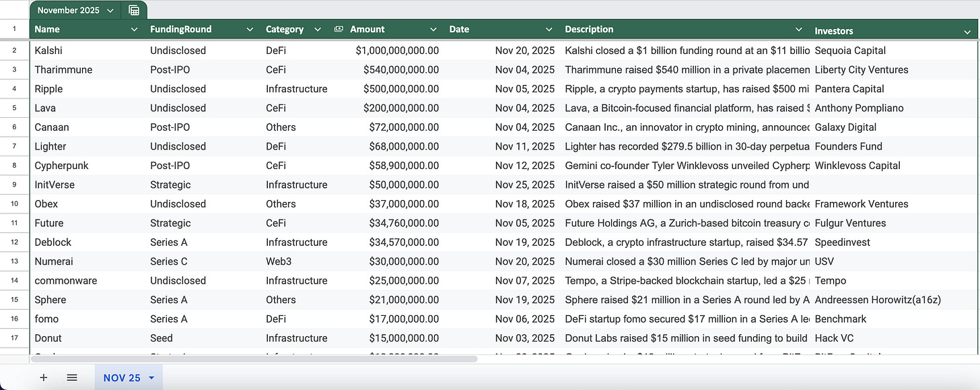Click the currency icon in Amount header
The width and height of the screenshot is (980, 390).
tap(339, 29)
